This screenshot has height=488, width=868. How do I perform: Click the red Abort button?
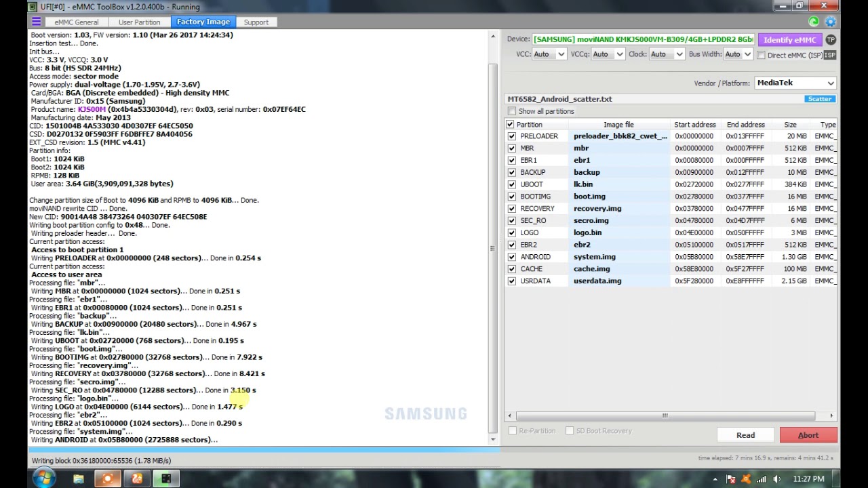tap(808, 435)
